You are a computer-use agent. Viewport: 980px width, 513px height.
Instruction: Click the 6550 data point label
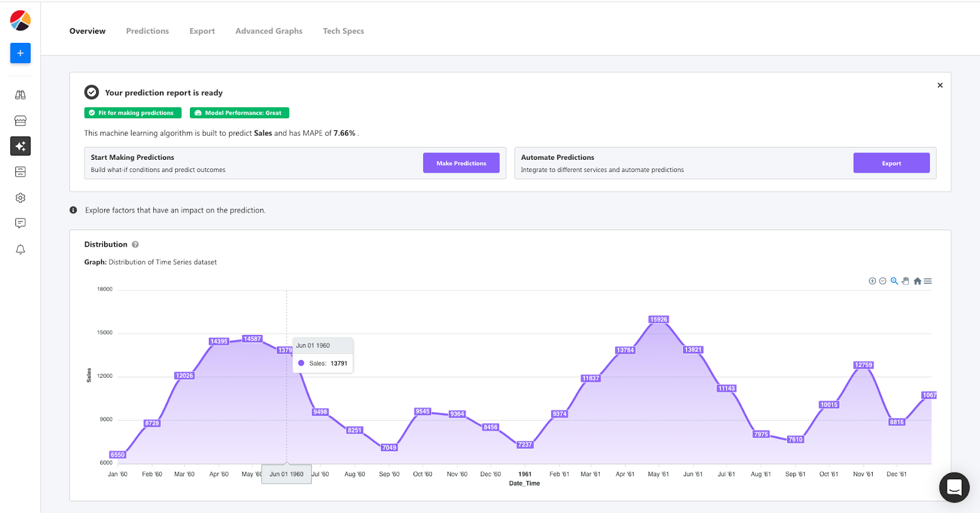point(118,455)
